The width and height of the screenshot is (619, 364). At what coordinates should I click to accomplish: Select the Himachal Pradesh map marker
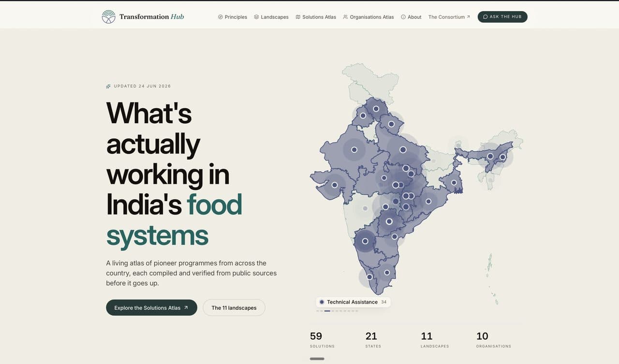pos(376,109)
